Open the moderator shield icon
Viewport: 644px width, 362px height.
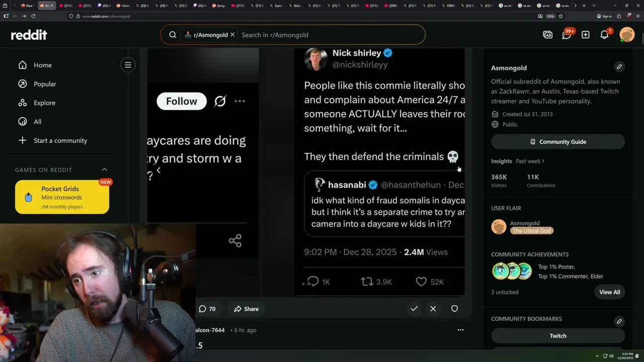pyautogui.click(x=454, y=309)
